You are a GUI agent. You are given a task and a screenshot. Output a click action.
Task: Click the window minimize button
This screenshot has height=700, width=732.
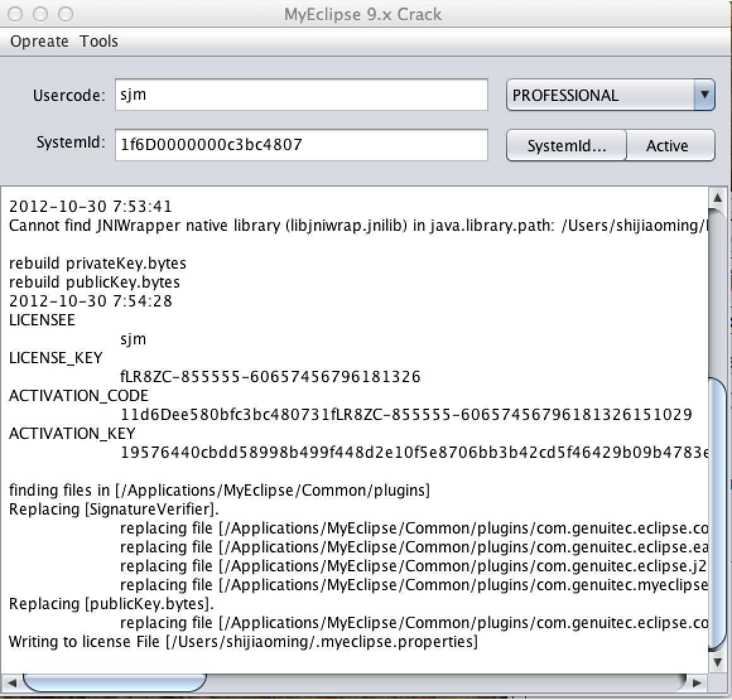[x=40, y=14]
